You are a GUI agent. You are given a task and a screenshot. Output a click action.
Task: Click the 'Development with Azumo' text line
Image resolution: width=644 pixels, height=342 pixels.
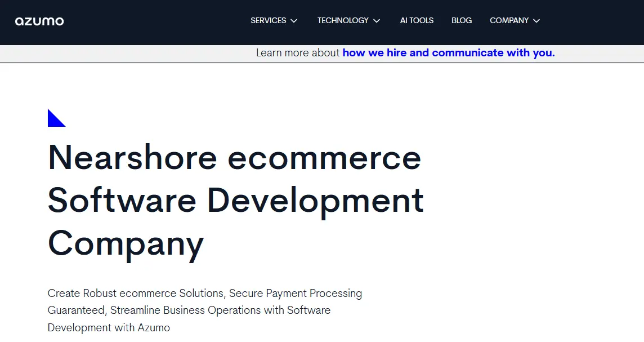(x=109, y=327)
